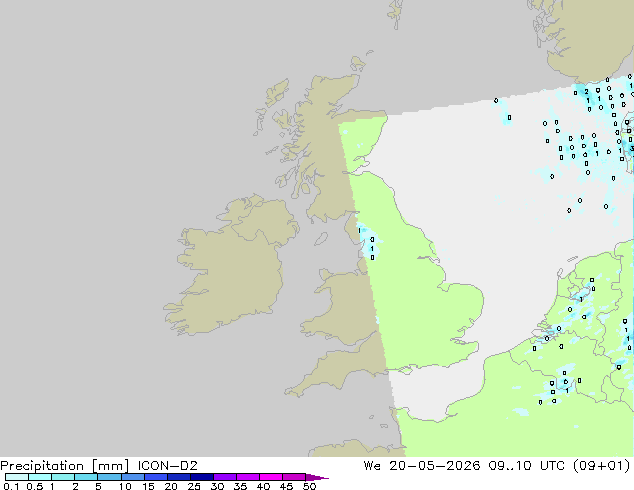Click the 0.1–0.5 mm palest legend swatch
This screenshot has height=490, width=634.
17,477
